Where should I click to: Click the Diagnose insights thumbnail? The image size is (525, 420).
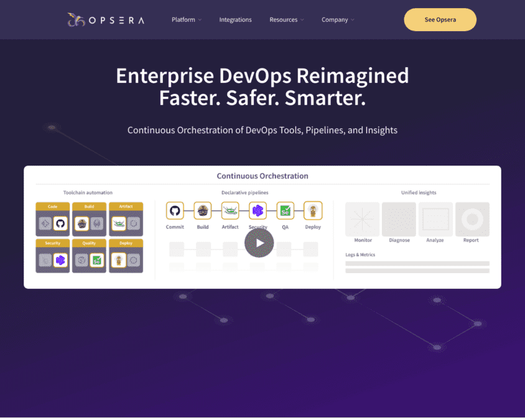click(x=399, y=220)
